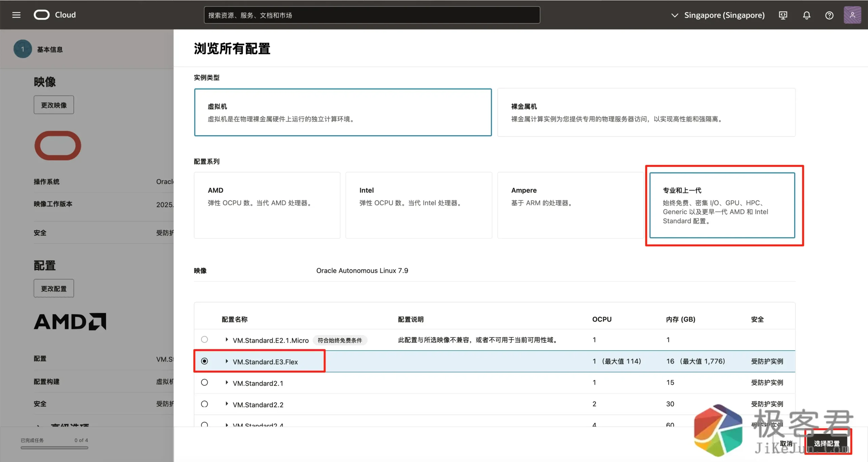Screen dimensions: 868x462
Task: Choose the 裸金属机 instance type card
Action: point(646,112)
